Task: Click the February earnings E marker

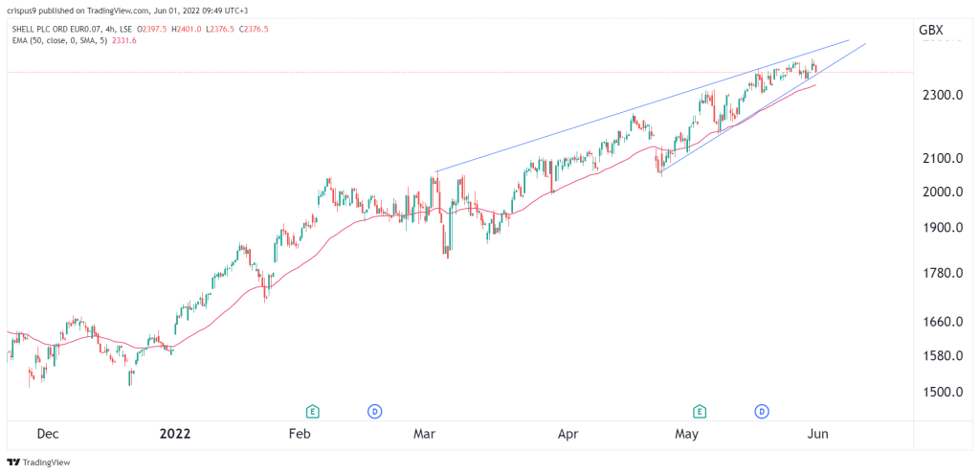Action: tap(312, 412)
